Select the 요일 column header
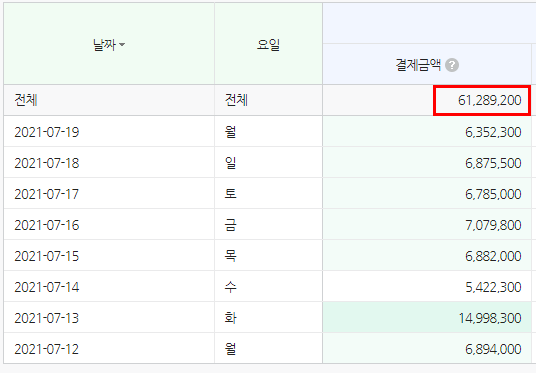 [268, 43]
